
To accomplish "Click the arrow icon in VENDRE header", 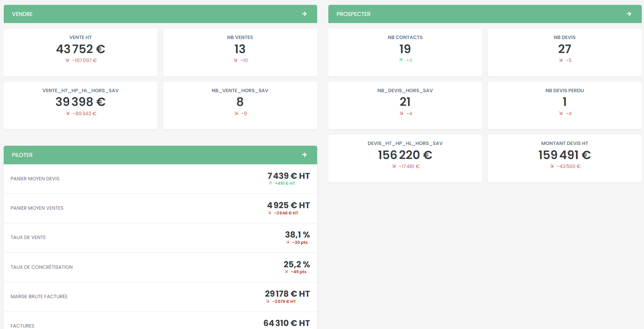I will pos(304,14).
